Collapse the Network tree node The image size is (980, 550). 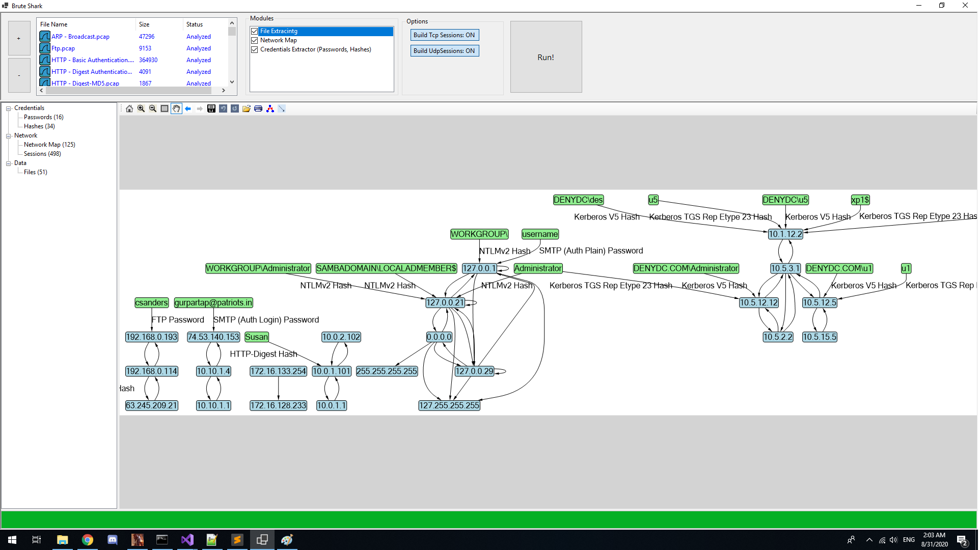pyautogui.click(x=9, y=136)
